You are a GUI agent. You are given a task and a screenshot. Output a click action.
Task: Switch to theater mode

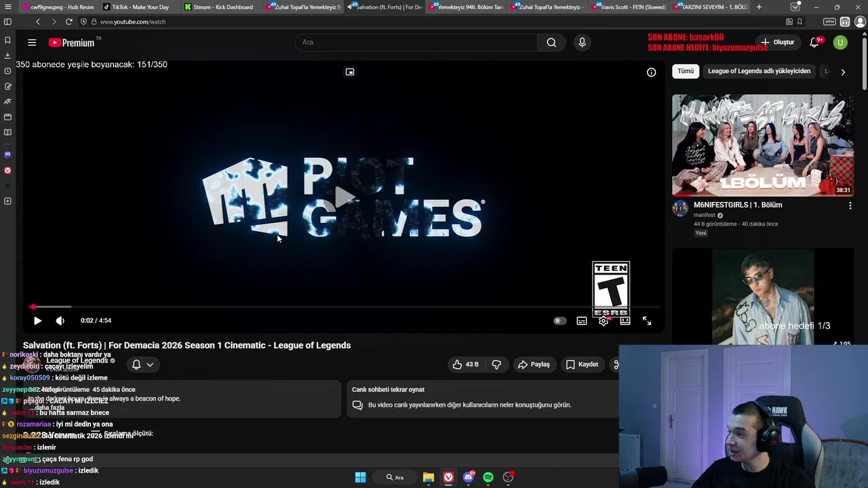(625, 321)
